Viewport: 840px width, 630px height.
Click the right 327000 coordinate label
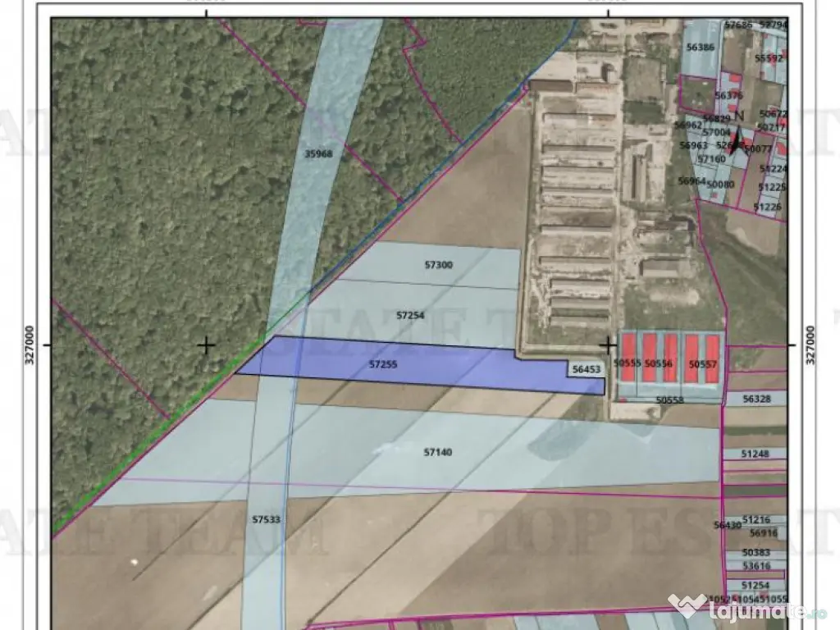point(810,345)
